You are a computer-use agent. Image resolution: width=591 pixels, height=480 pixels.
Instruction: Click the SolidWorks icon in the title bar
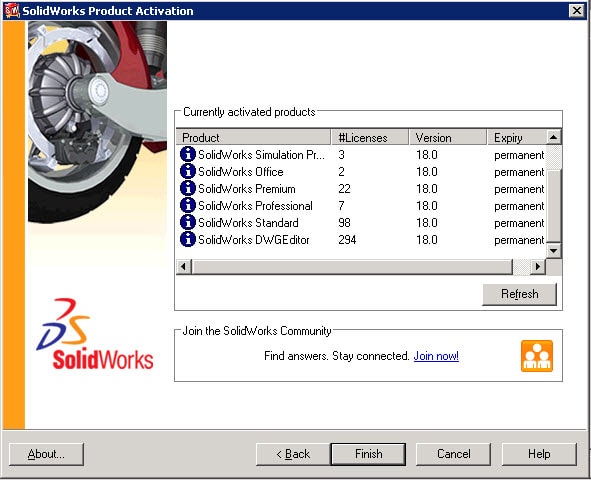[12, 10]
